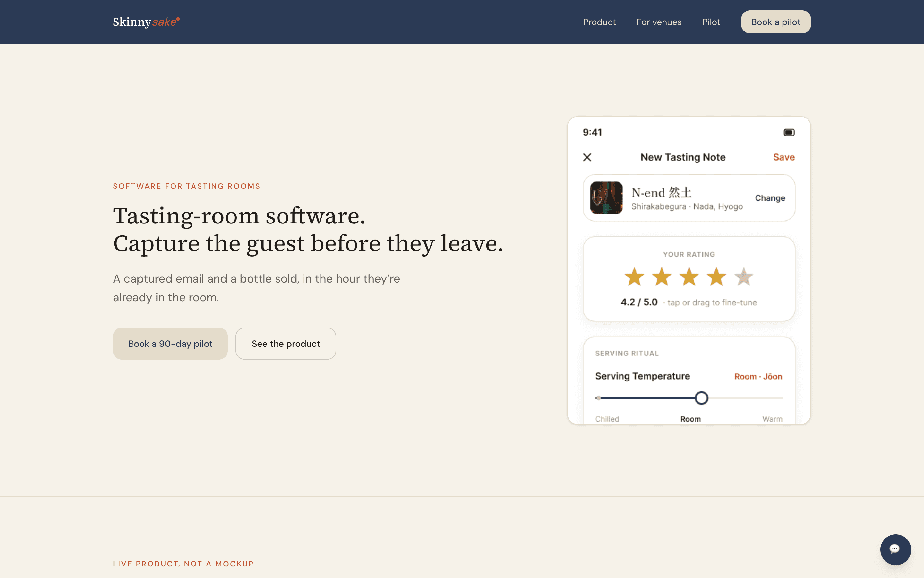The image size is (924, 578).
Task: Select the fifth greyed rating star
Action: coord(743,276)
